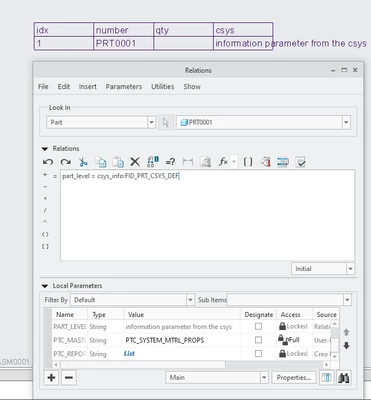Toggle Designate checkbox for PTC_REPORT row
The height and width of the screenshot is (400, 371).
[x=258, y=354]
